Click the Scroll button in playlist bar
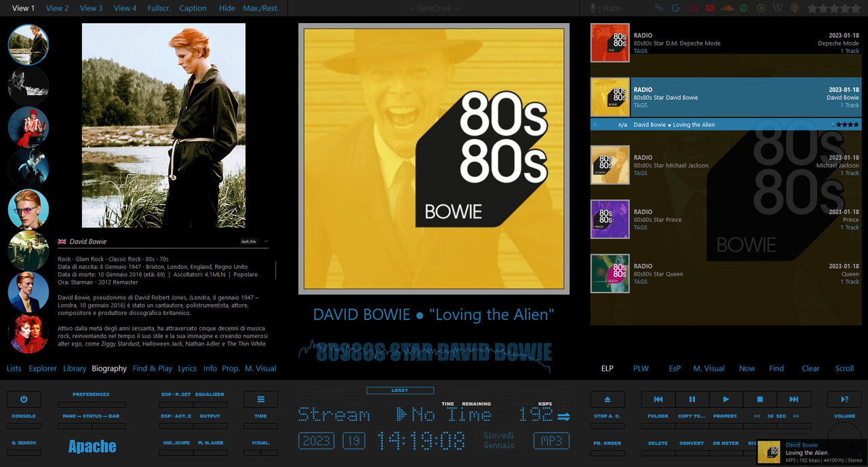This screenshot has width=868, height=467. [844, 369]
